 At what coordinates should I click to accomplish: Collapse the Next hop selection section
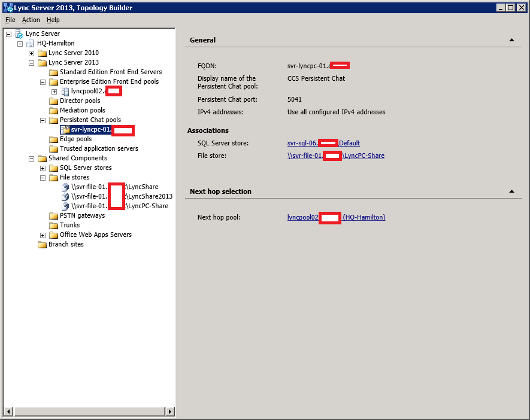pos(512,191)
